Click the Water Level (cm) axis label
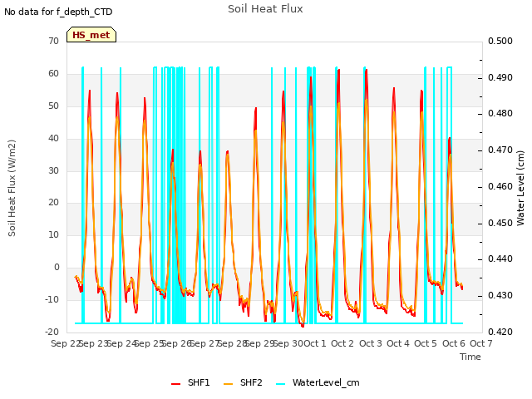Screen dimensions: 532x399 pyautogui.click(x=520, y=188)
